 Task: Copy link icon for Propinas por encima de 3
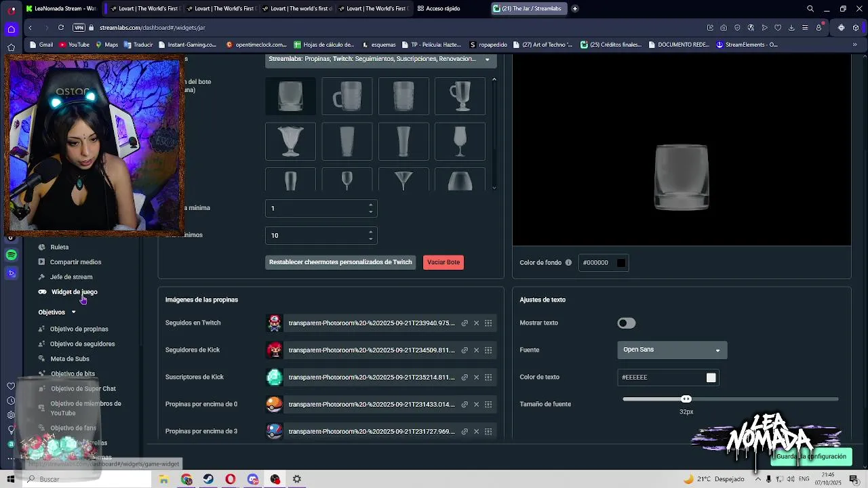(x=465, y=432)
